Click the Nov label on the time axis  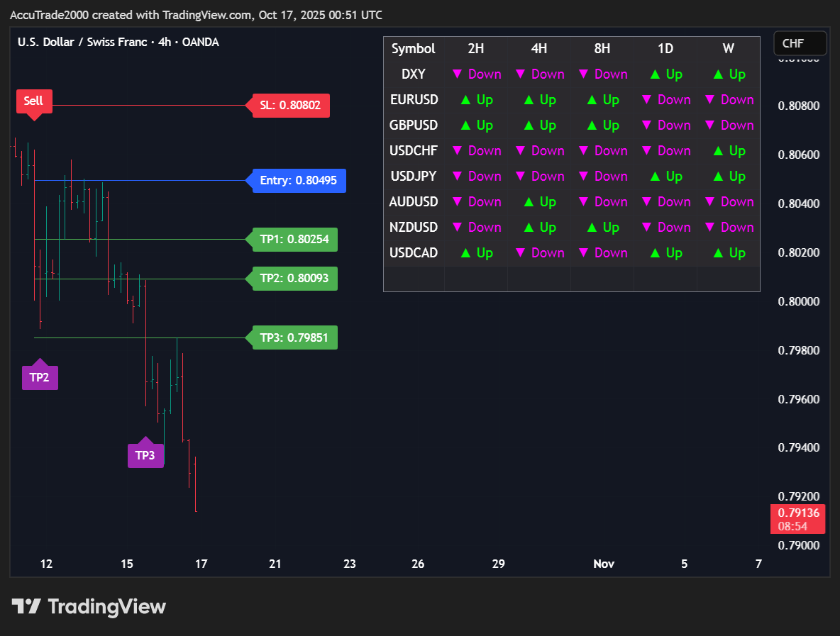[x=604, y=564]
